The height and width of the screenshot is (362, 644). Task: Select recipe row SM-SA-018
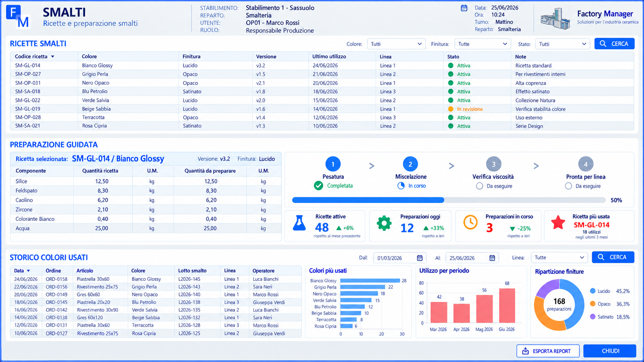[322, 92]
